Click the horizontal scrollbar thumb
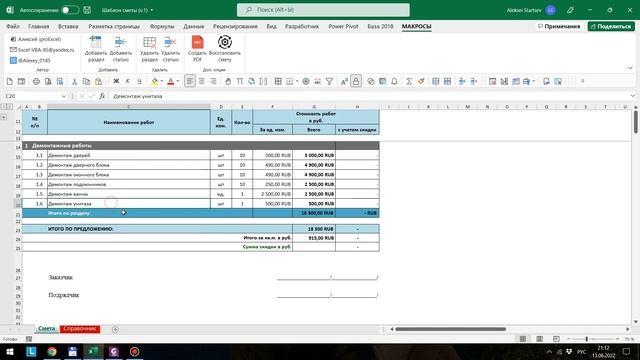 [x=451, y=329]
